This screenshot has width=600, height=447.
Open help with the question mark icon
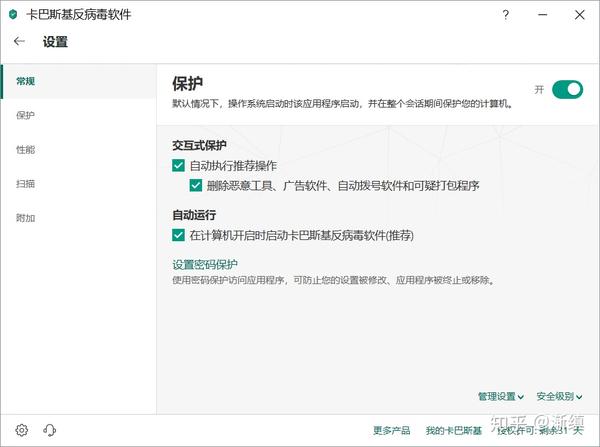[x=505, y=15]
